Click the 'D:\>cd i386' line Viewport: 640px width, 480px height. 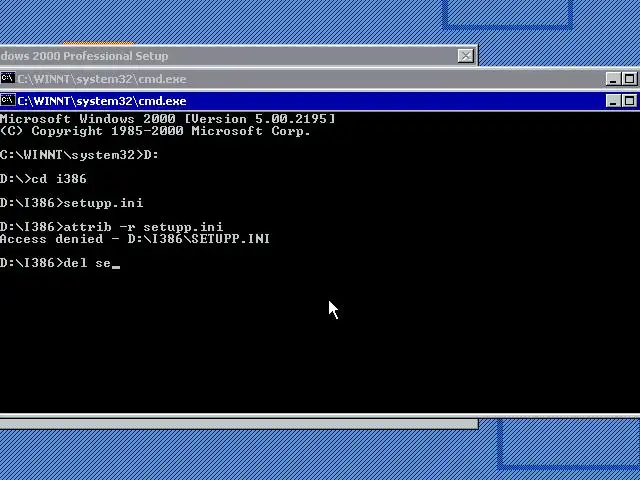pos(43,179)
